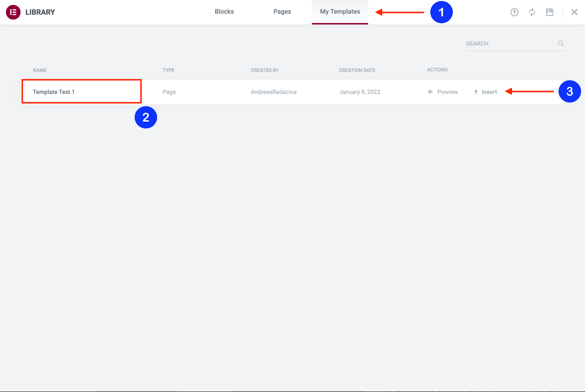Focus the SEARCH input field
Viewport: 585px width, 392px height.
510,44
